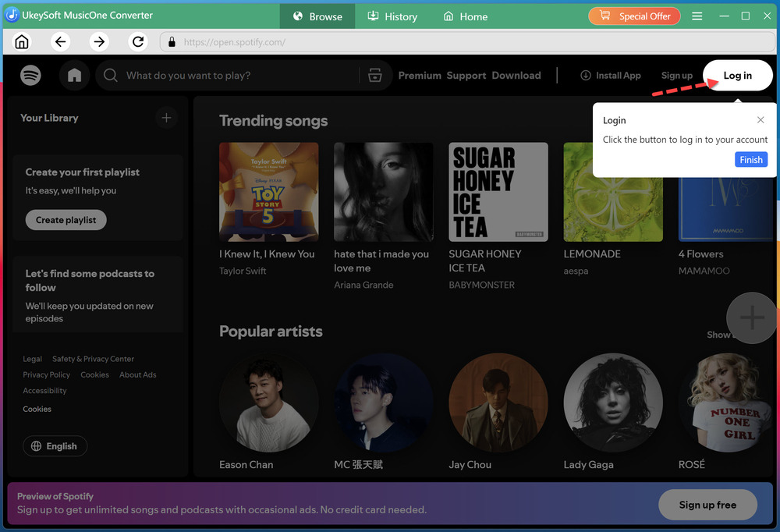Click the UkeySoft MusicOne Converter logo icon
This screenshot has height=532, width=780.
(x=12, y=16)
